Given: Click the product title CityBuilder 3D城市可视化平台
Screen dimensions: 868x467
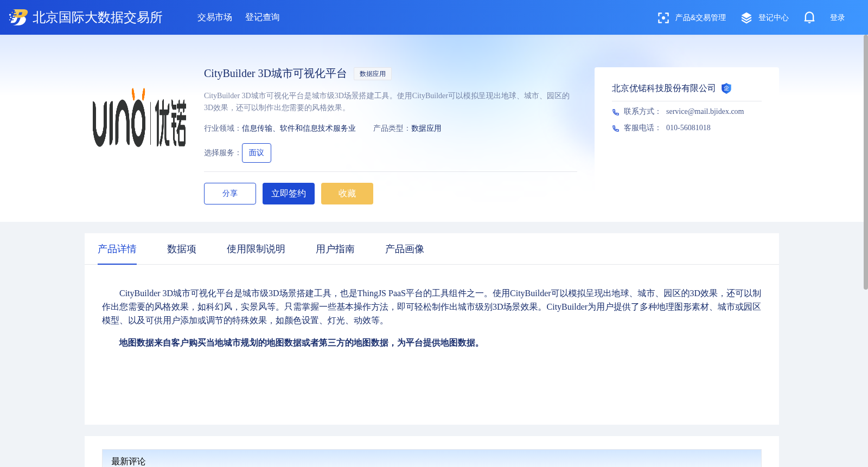Looking at the screenshot, I should [x=275, y=74].
